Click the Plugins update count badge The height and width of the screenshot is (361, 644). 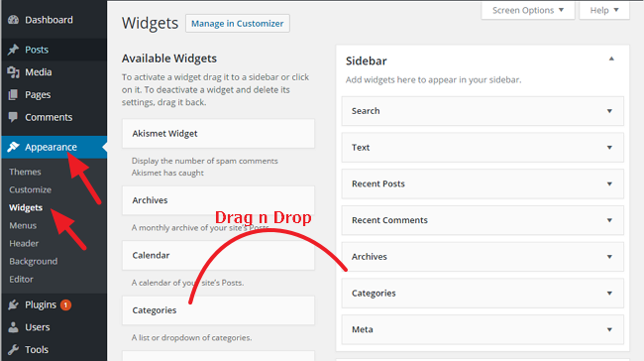(65, 305)
